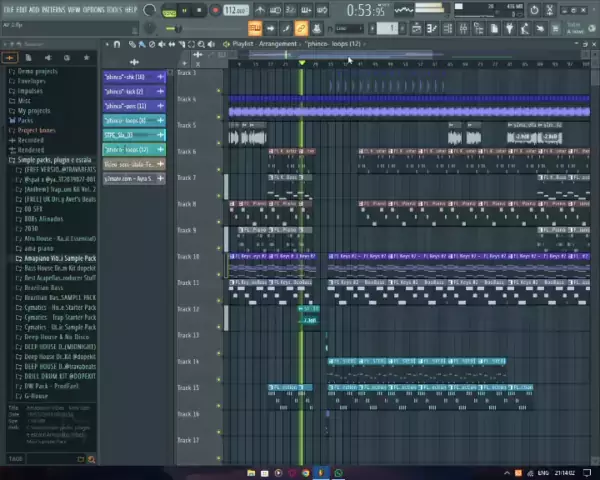The width and height of the screenshot is (600, 480).
Task: Click the green WhatsApp icon in taskbar
Action: [x=339, y=473]
